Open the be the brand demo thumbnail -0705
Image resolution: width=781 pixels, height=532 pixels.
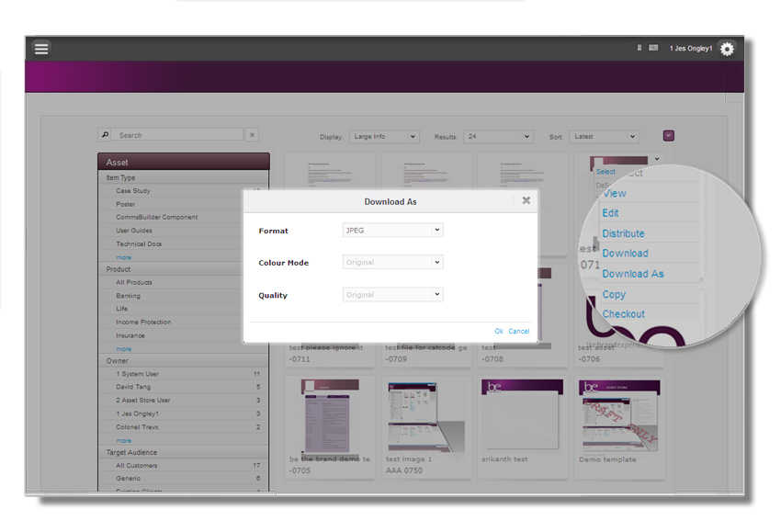click(x=330, y=417)
